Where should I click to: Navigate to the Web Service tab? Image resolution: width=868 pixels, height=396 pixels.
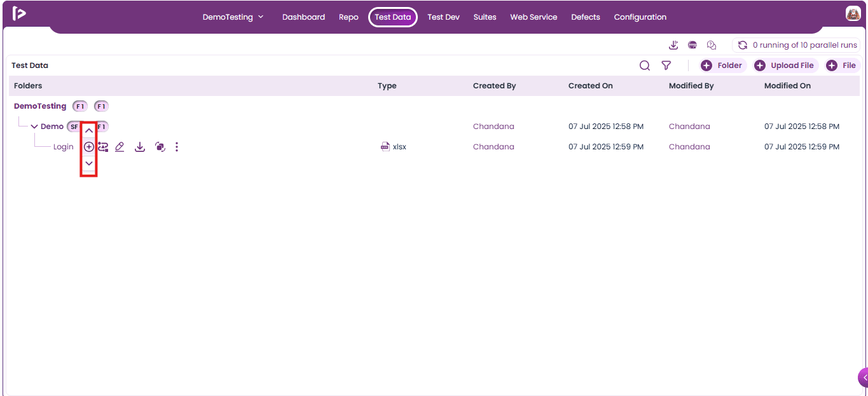coord(534,17)
